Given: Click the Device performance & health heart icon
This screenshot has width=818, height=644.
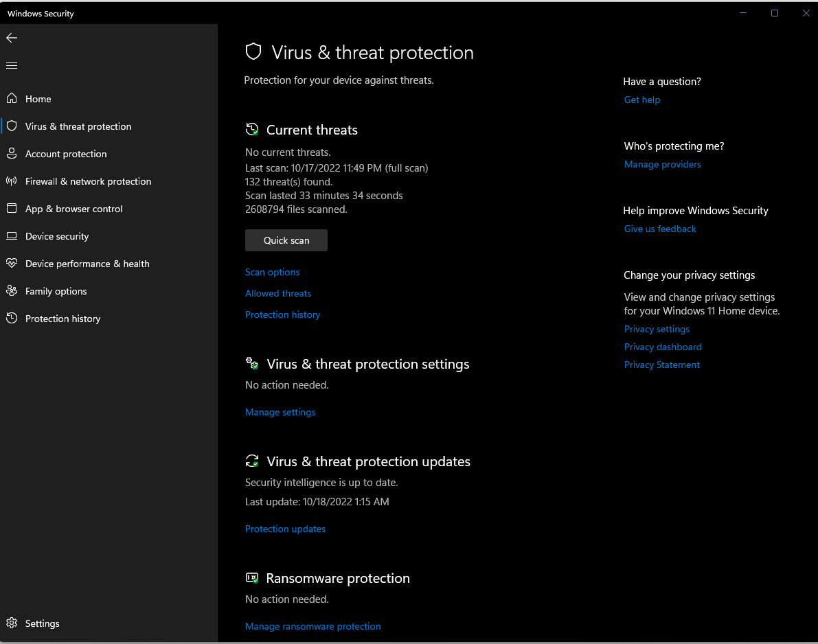Looking at the screenshot, I should pos(12,264).
